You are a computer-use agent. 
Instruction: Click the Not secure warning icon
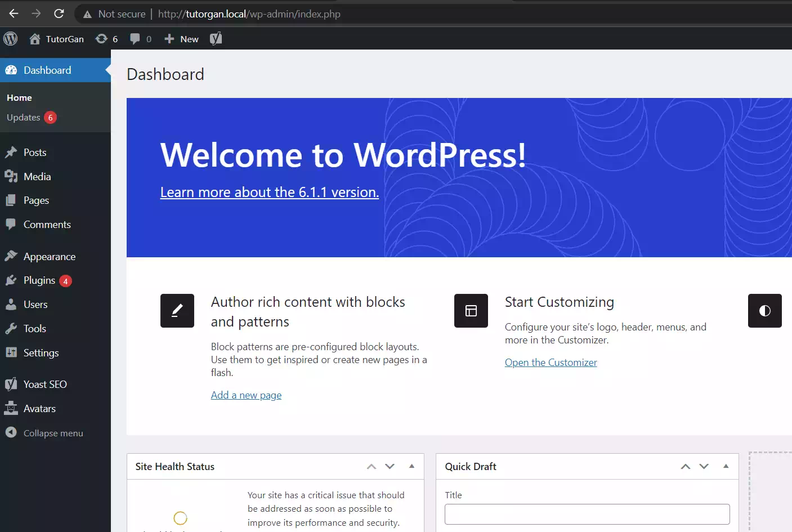pos(87,14)
